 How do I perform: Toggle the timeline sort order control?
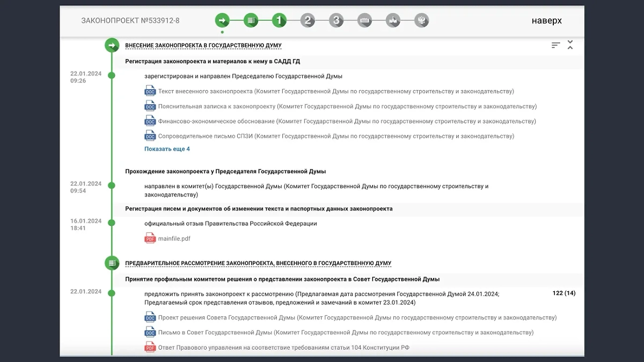pyautogui.click(x=555, y=45)
